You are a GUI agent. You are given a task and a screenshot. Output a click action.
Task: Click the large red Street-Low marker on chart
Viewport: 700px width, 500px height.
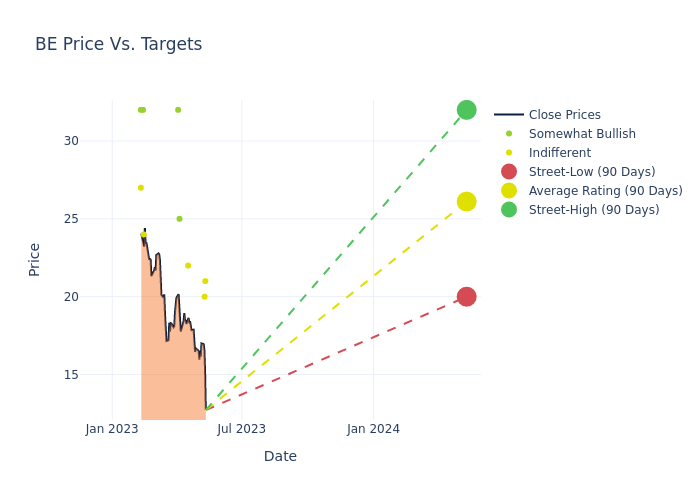click(x=466, y=297)
